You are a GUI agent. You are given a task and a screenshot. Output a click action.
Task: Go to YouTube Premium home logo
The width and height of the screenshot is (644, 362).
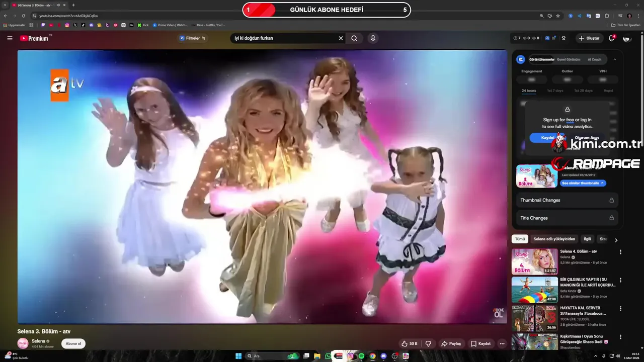34,38
